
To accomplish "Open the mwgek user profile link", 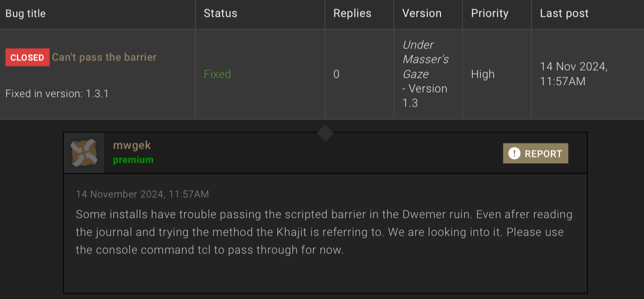I will pyautogui.click(x=132, y=145).
